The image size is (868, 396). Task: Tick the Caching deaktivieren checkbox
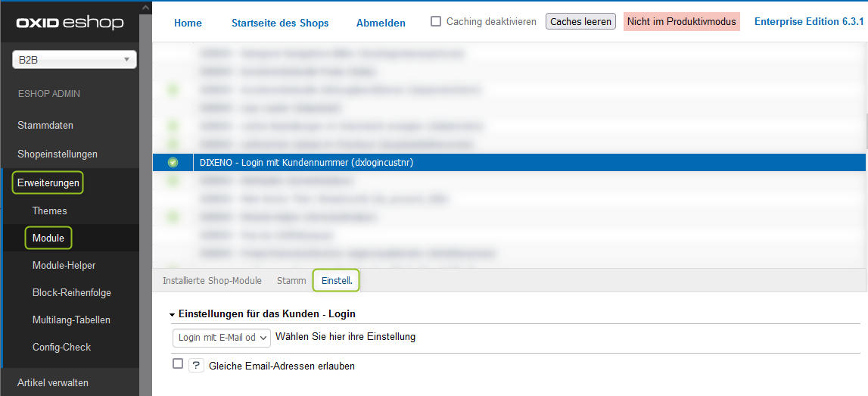click(436, 22)
